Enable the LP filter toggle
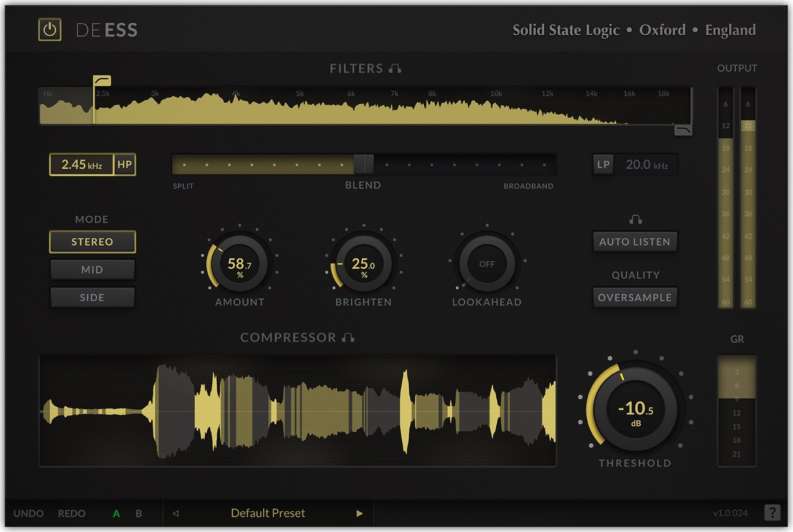 pyautogui.click(x=603, y=165)
